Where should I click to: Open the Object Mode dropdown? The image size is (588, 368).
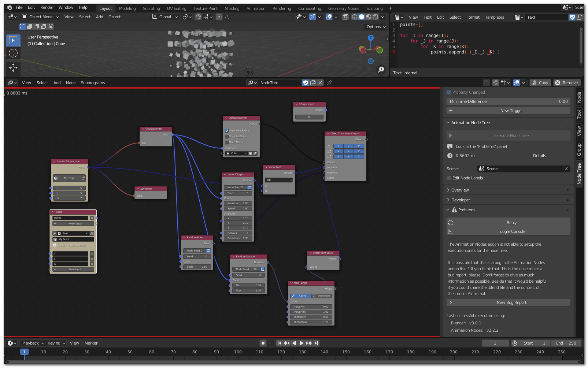(x=40, y=17)
